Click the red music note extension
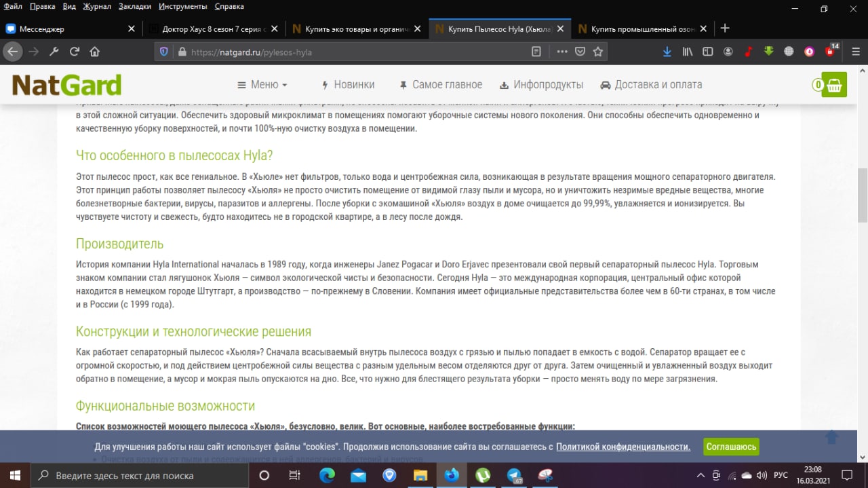This screenshot has height=488, width=868. tap(749, 52)
